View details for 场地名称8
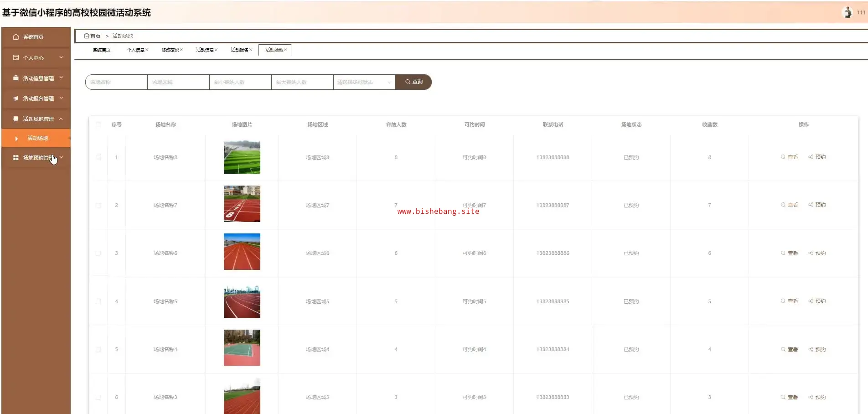This screenshot has height=414, width=868. pos(790,157)
